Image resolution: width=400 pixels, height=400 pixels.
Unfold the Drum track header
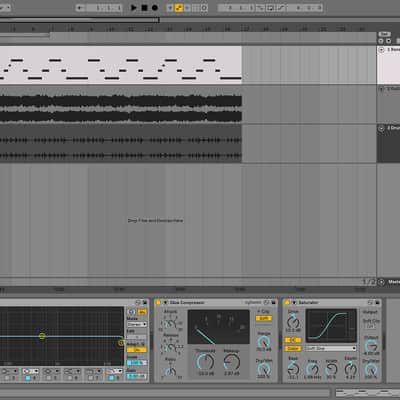[381, 128]
